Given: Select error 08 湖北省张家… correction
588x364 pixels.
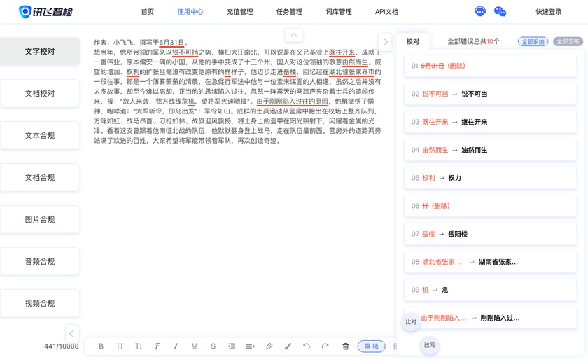Looking at the screenshot, I should coord(490,262).
